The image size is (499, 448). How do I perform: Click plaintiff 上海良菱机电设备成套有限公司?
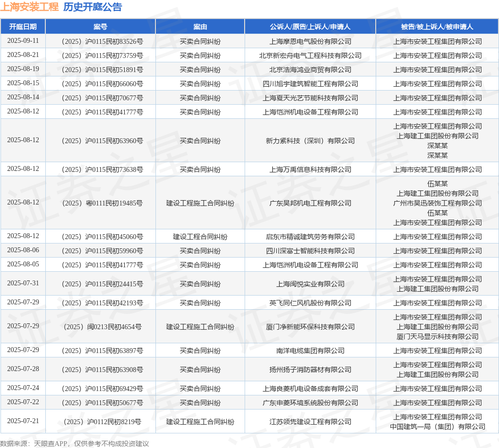coord(310,389)
